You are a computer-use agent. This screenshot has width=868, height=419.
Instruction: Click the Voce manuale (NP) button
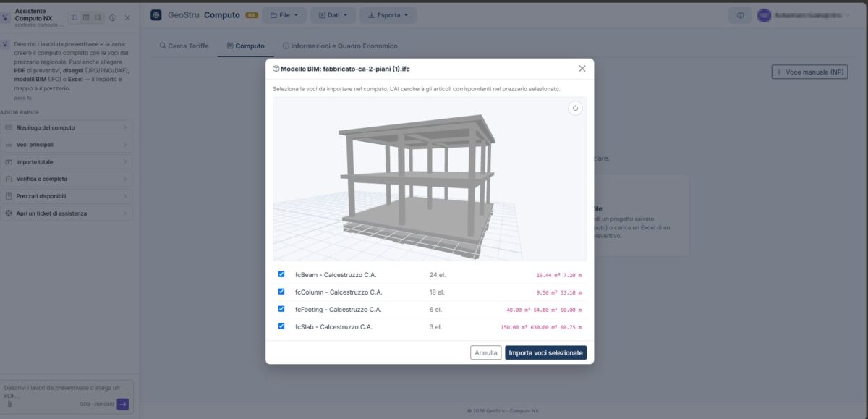809,72
